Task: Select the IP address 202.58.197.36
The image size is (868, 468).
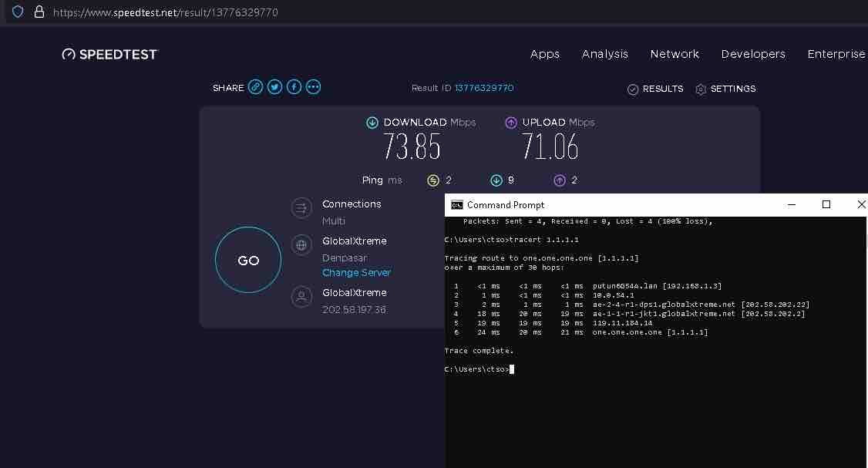Action: coord(354,310)
